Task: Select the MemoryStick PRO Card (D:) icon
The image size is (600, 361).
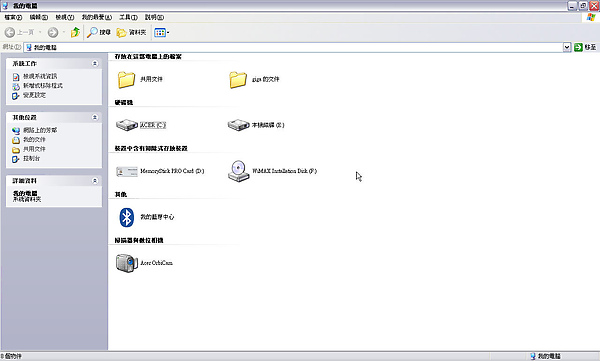Action: point(127,171)
